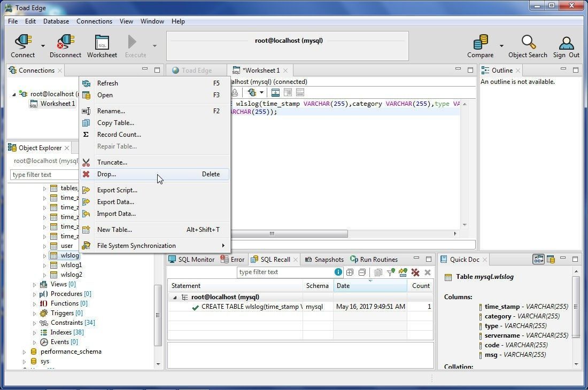Image resolution: width=588 pixels, height=390 pixels.
Task: Open the Database menu
Action: point(56,21)
